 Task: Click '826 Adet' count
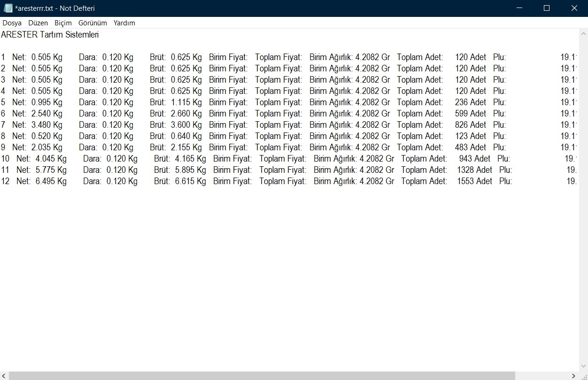coord(471,124)
